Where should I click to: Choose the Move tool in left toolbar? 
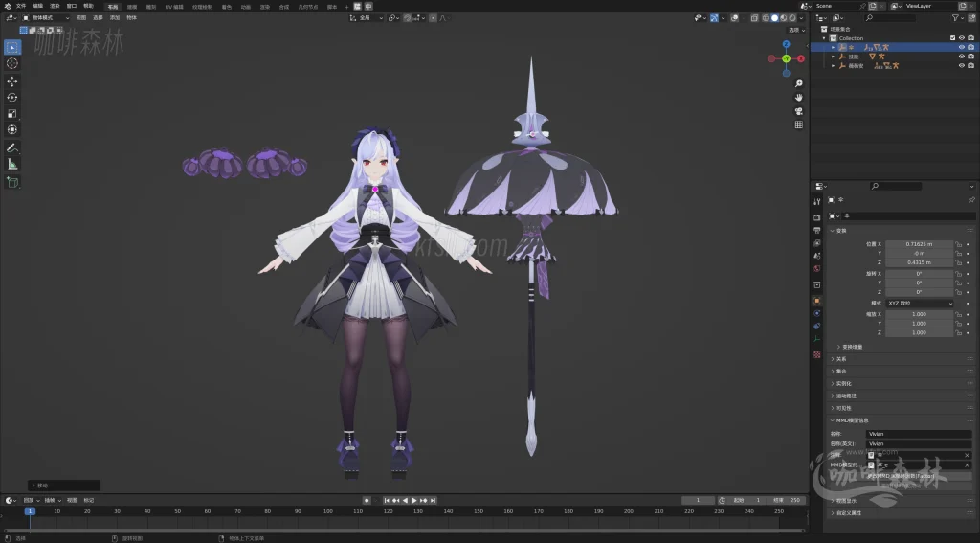pos(11,81)
